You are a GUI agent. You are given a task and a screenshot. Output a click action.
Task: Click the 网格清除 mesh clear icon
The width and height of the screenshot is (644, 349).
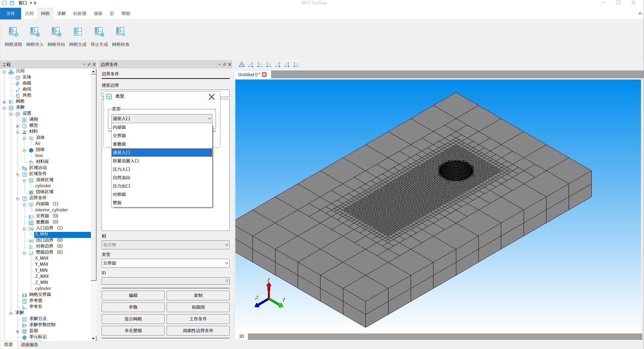tap(13, 32)
